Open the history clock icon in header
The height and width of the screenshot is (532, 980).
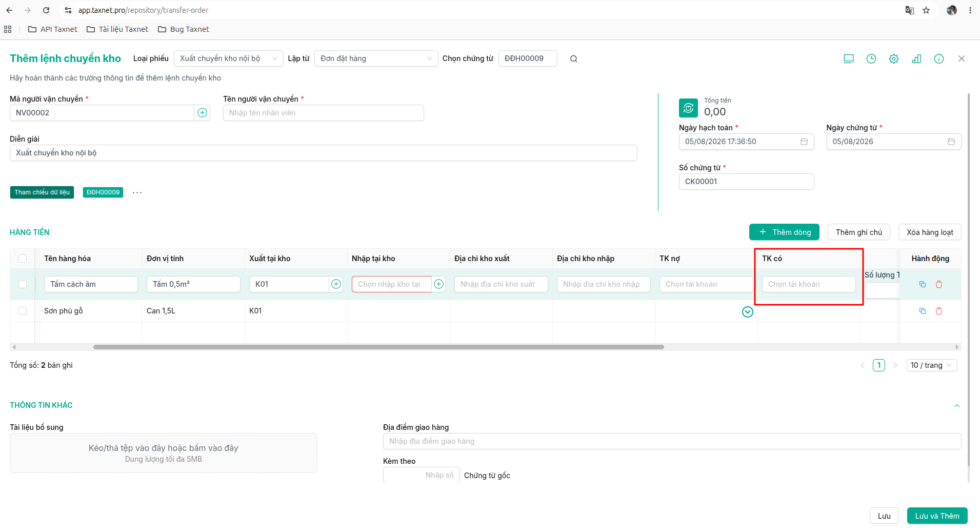point(871,59)
